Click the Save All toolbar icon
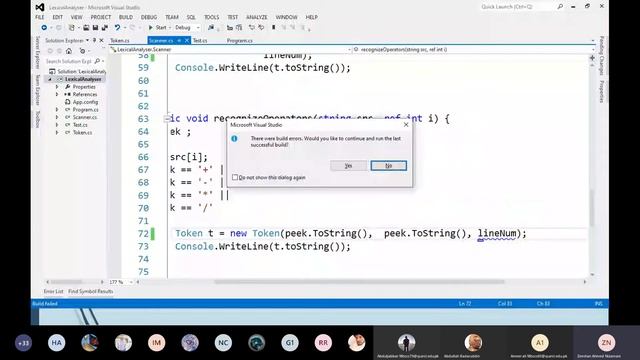640x360 pixels. point(105,27)
